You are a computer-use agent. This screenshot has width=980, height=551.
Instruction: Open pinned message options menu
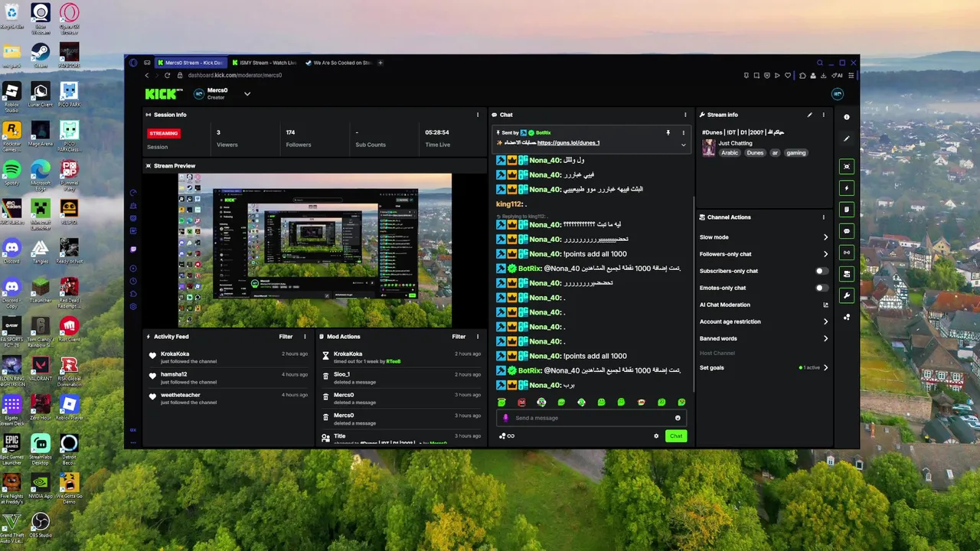tap(684, 132)
